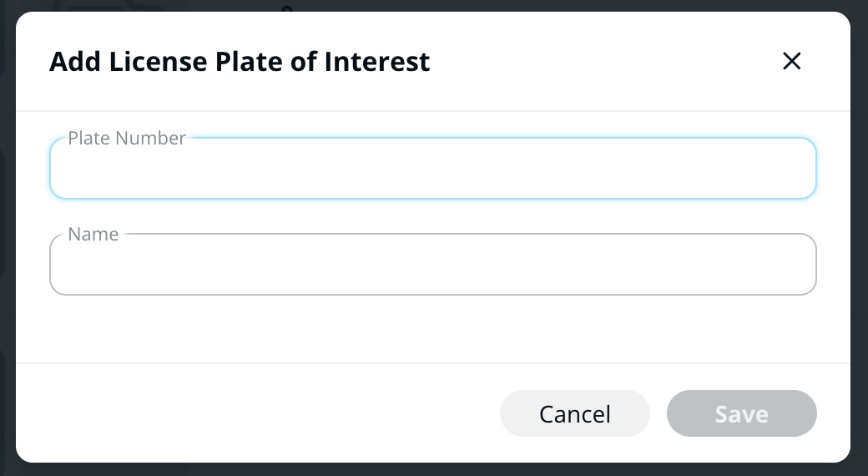The width and height of the screenshot is (868, 476).
Task: Select the blue-outlined plate number field
Action: (432, 169)
